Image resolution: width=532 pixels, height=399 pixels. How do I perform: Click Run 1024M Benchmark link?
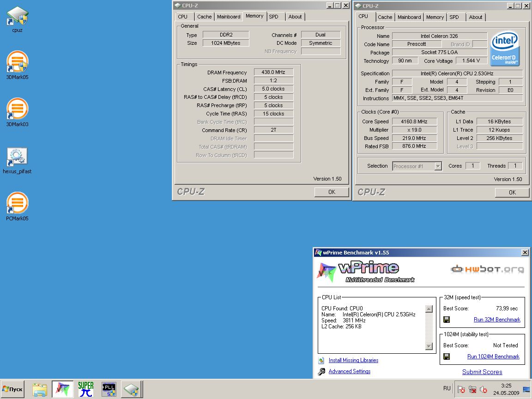[x=493, y=357]
